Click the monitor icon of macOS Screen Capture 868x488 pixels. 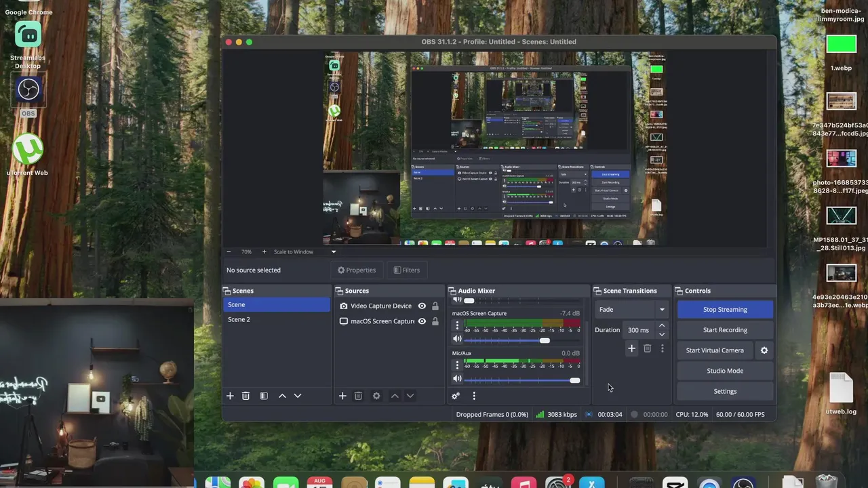pyautogui.click(x=344, y=321)
